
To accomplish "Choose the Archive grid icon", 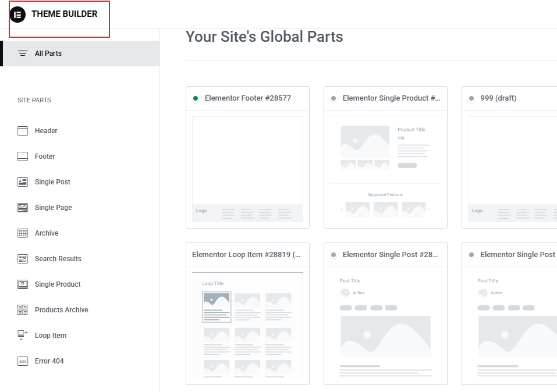I will pyautogui.click(x=23, y=233).
